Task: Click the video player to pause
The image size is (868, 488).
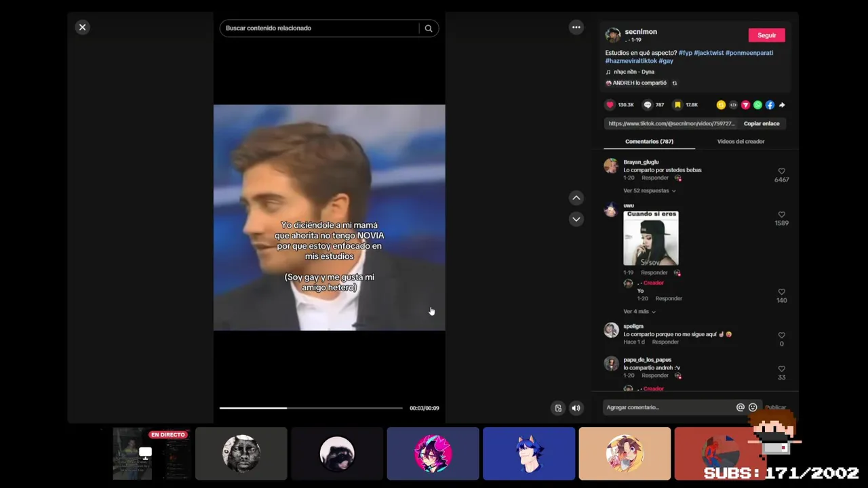Action: click(330, 218)
